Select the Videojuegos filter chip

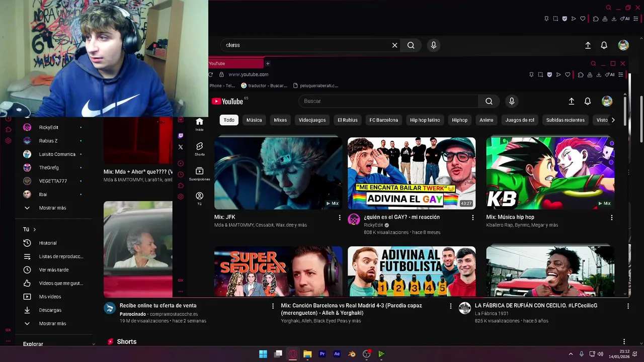pyautogui.click(x=312, y=120)
